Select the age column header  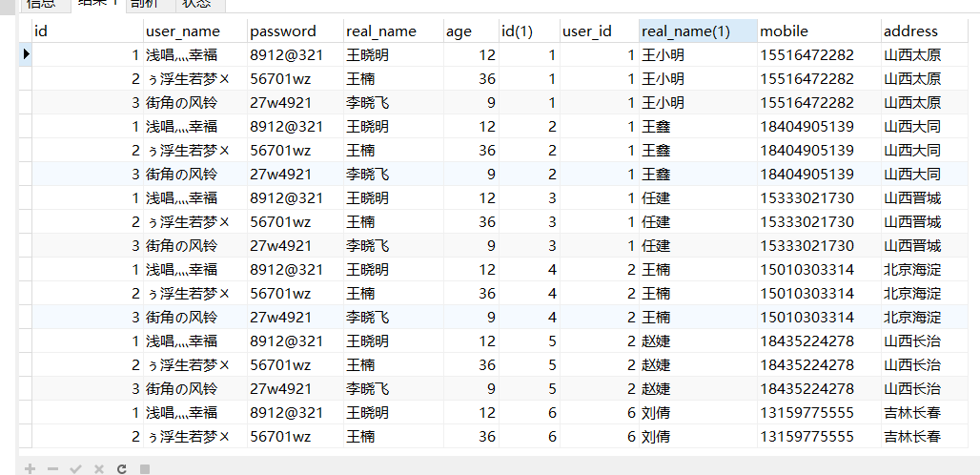pyautogui.click(x=471, y=31)
